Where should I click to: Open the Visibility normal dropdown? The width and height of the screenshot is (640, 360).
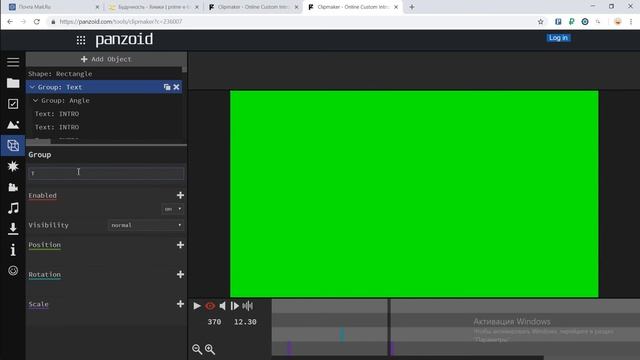click(x=146, y=225)
